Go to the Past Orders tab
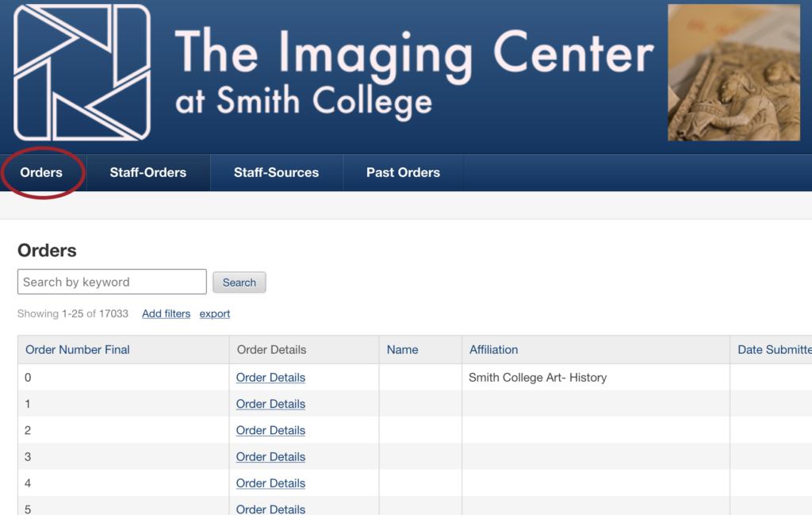The width and height of the screenshot is (812, 515). click(403, 172)
